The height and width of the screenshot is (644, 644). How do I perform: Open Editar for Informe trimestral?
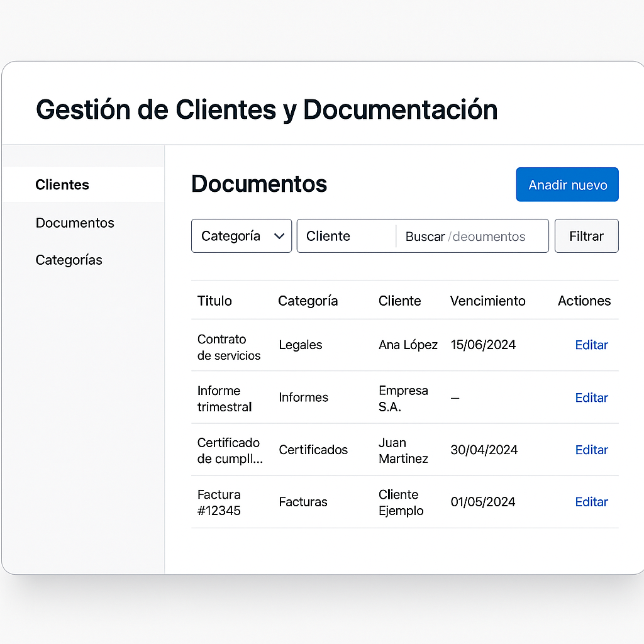point(591,397)
